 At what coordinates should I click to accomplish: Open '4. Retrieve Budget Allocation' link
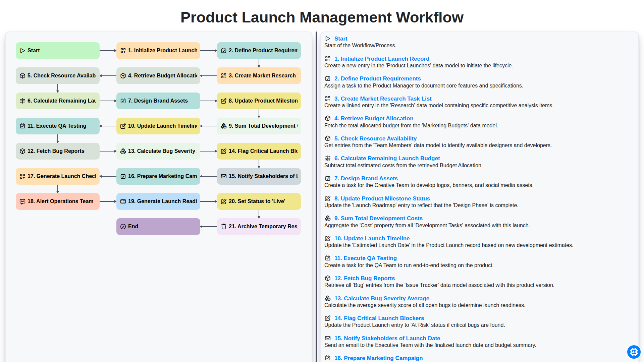(x=374, y=118)
